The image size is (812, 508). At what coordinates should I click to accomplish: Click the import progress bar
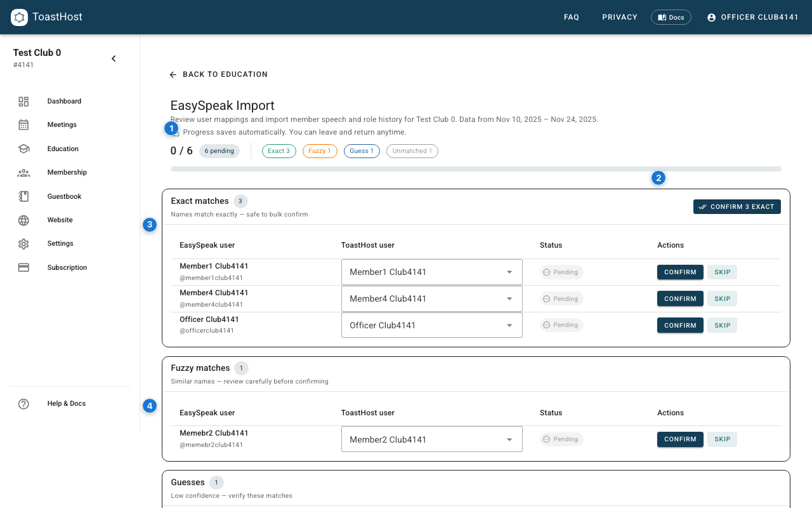(476, 168)
